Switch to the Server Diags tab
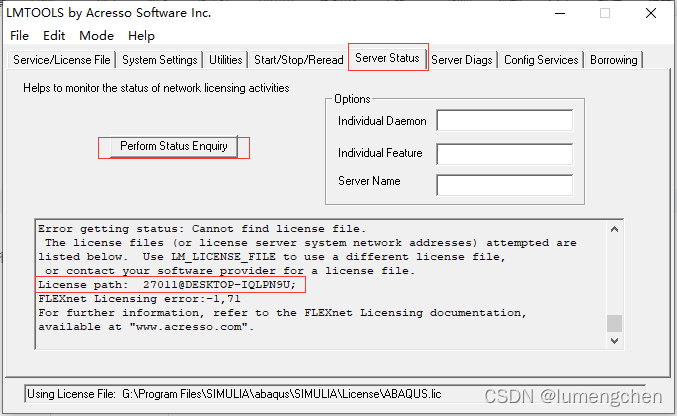Image resolution: width=677 pixels, height=416 pixels. [461, 60]
